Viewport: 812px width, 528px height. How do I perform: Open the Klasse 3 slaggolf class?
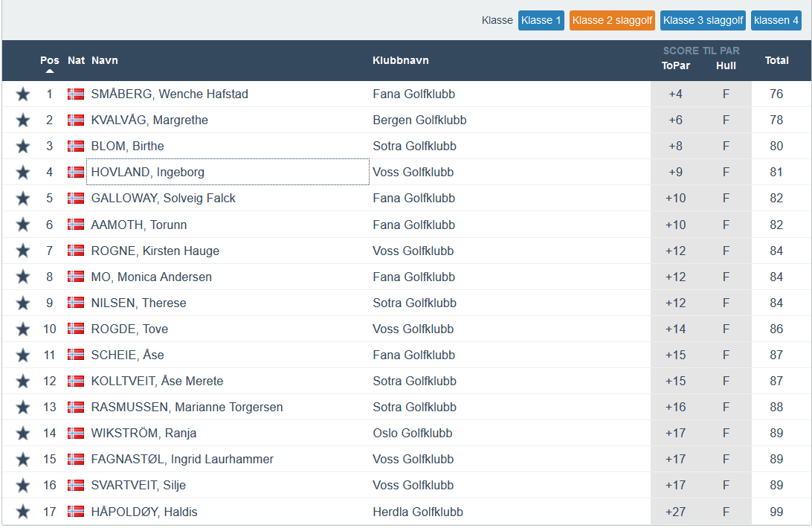[703, 20]
